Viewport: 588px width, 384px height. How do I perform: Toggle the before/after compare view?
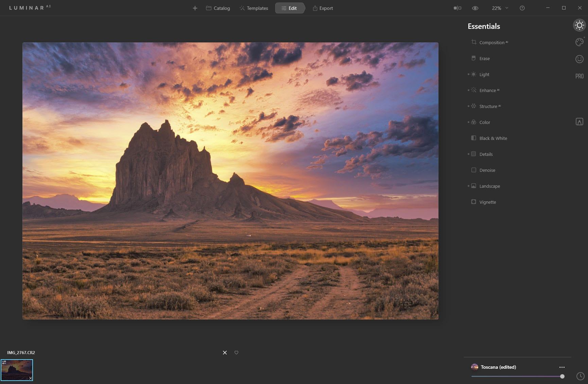coord(457,7)
